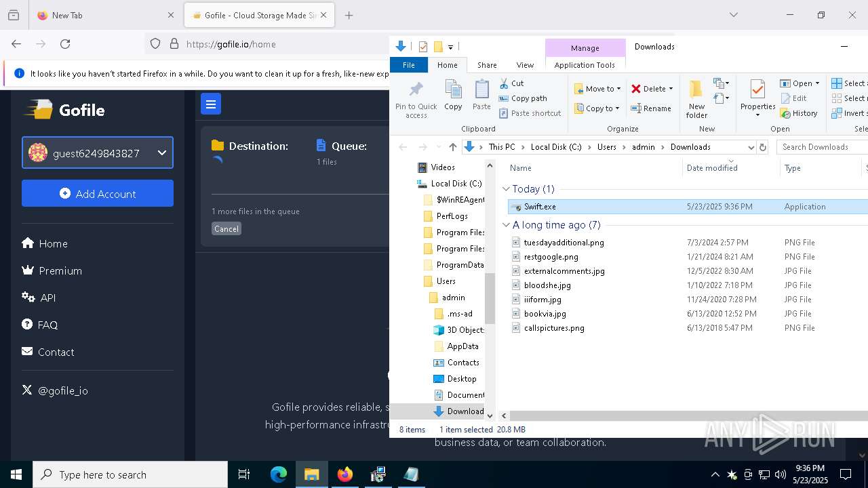Open the address bar path history dropdown

click(x=751, y=147)
